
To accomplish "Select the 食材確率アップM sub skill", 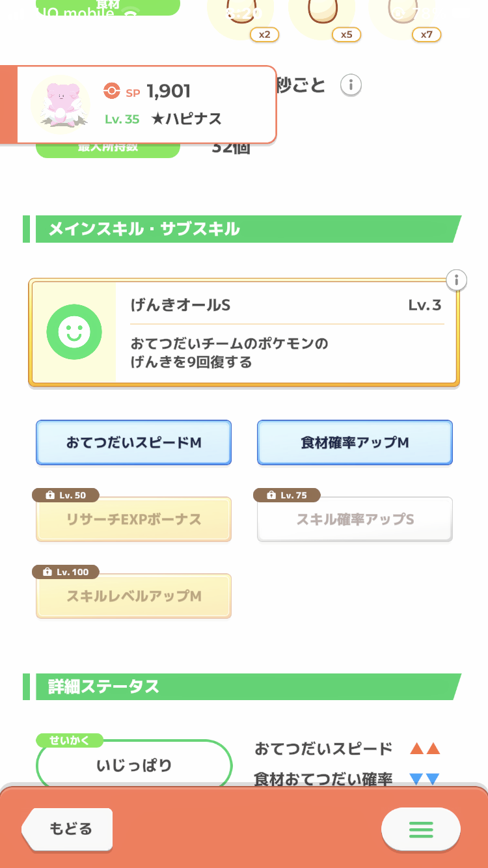I will click(x=355, y=443).
